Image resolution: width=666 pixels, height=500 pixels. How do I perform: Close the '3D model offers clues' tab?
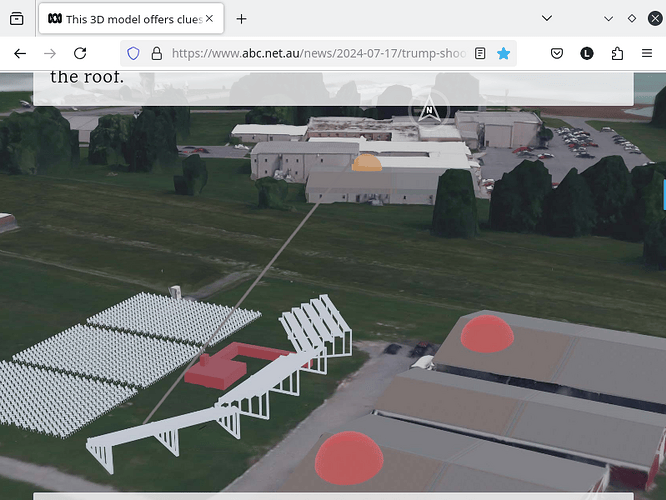tap(209, 19)
